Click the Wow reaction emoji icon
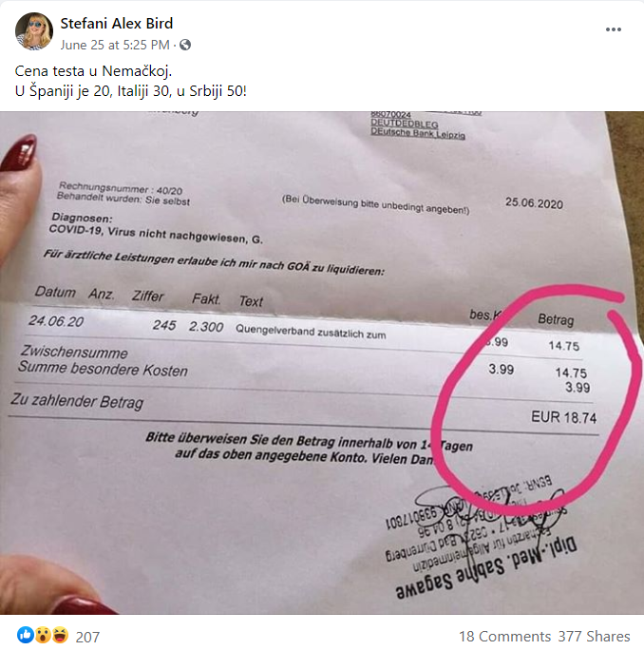 point(43,635)
